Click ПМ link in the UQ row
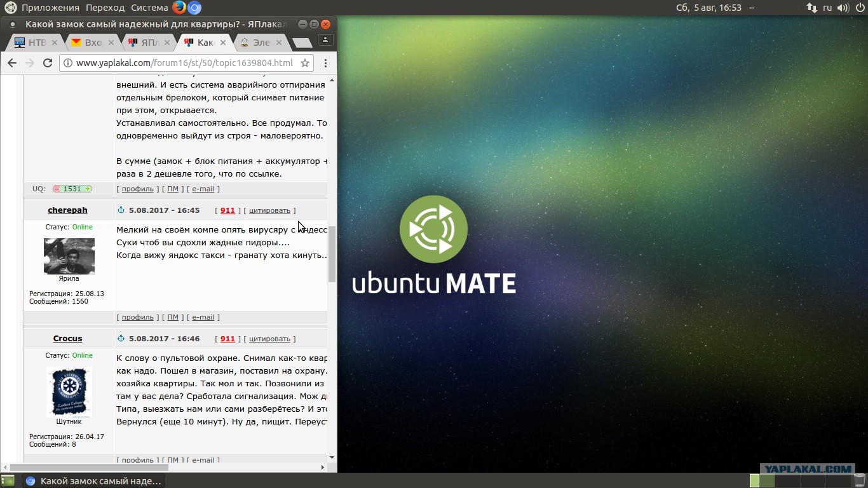This screenshot has height=488, width=868. tap(173, 189)
